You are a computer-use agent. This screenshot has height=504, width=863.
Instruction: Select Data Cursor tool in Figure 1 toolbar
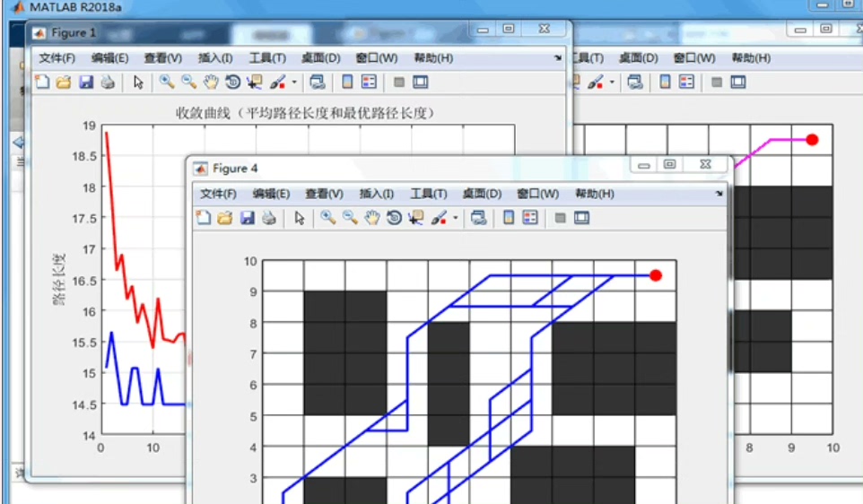tap(254, 82)
